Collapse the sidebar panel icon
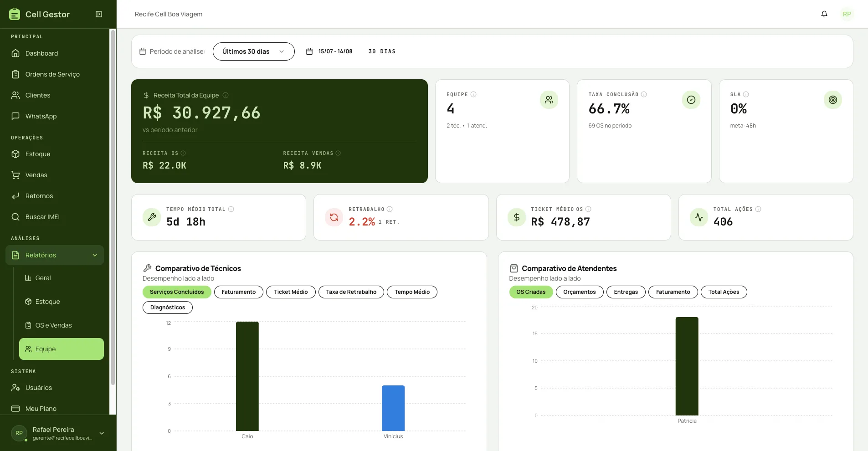The height and width of the screenshot is (451, 868). point(99,14)
